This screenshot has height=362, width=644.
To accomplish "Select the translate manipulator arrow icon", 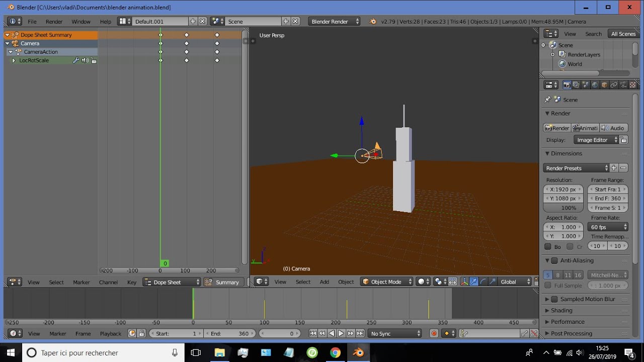I will tap(474, 282).
